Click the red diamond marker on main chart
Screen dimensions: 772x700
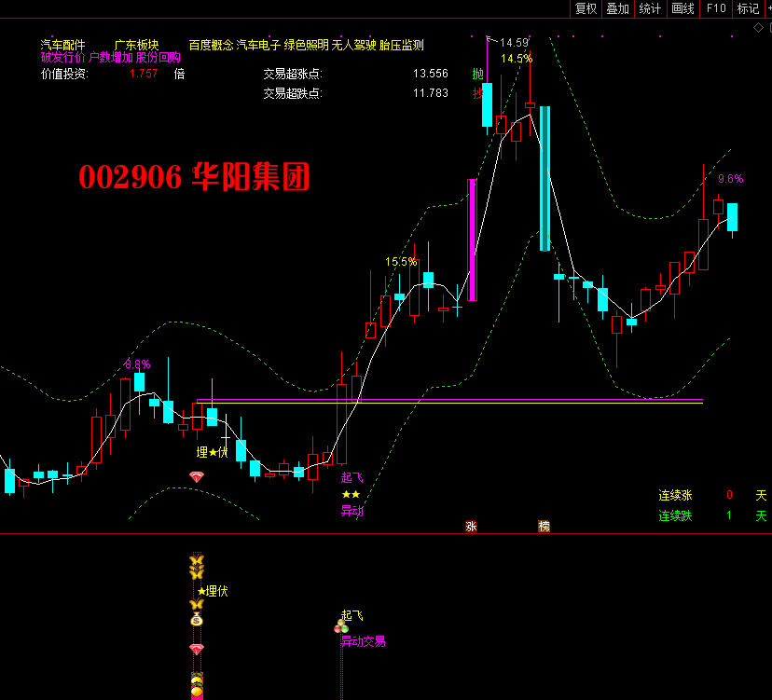(x=196, y=476)
